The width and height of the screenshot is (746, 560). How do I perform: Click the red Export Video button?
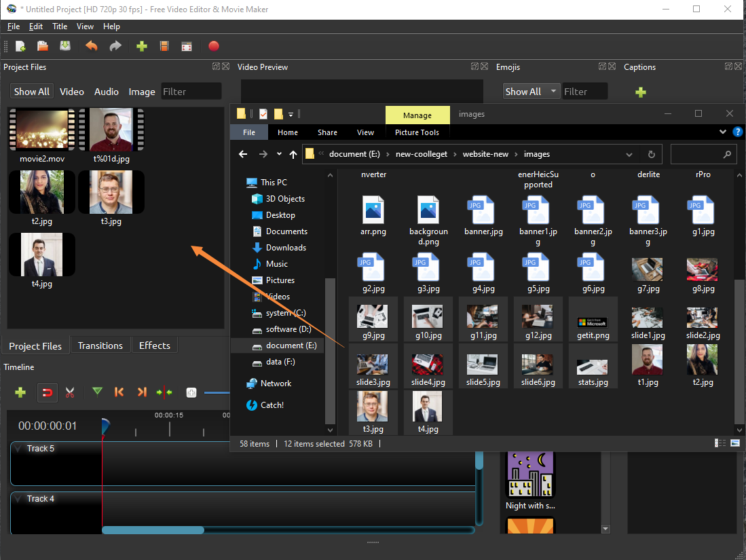[214, 46]
